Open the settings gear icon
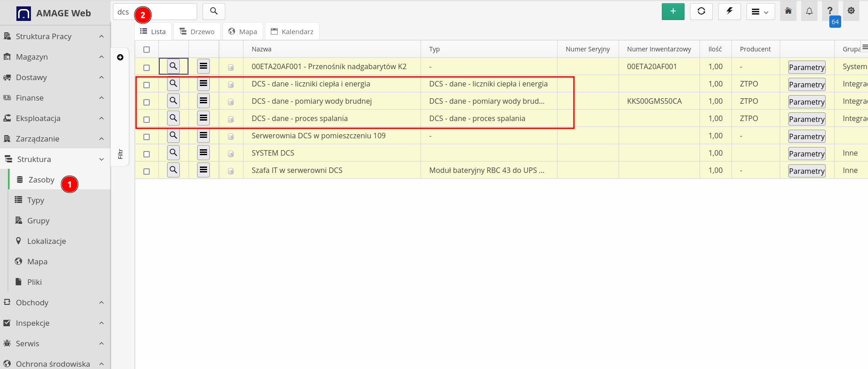The width and height of the screenshot is (868, 369). pos(851,11)
